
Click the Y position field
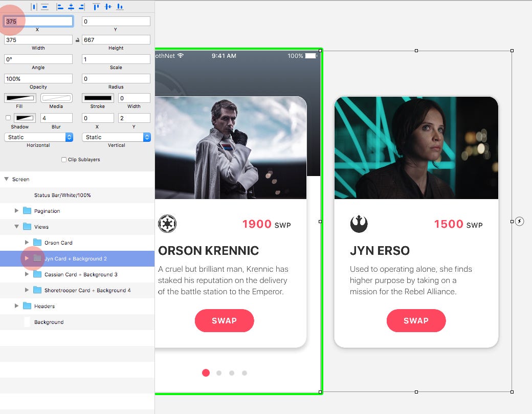click(x=116, y=21)
